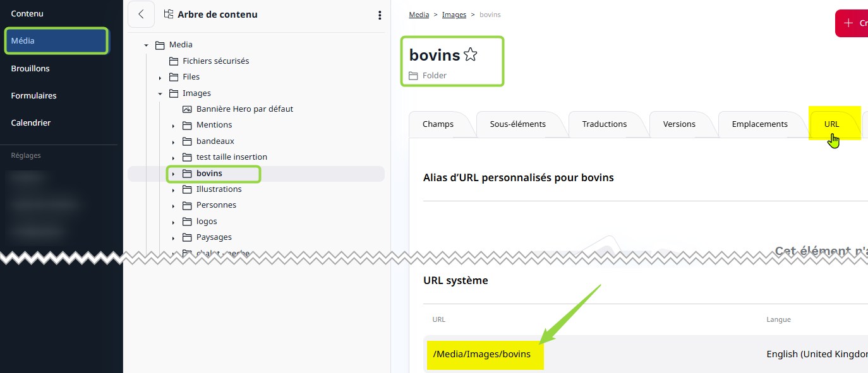
Task: Click the folder icon next to Illustrations
Action: 187,189
